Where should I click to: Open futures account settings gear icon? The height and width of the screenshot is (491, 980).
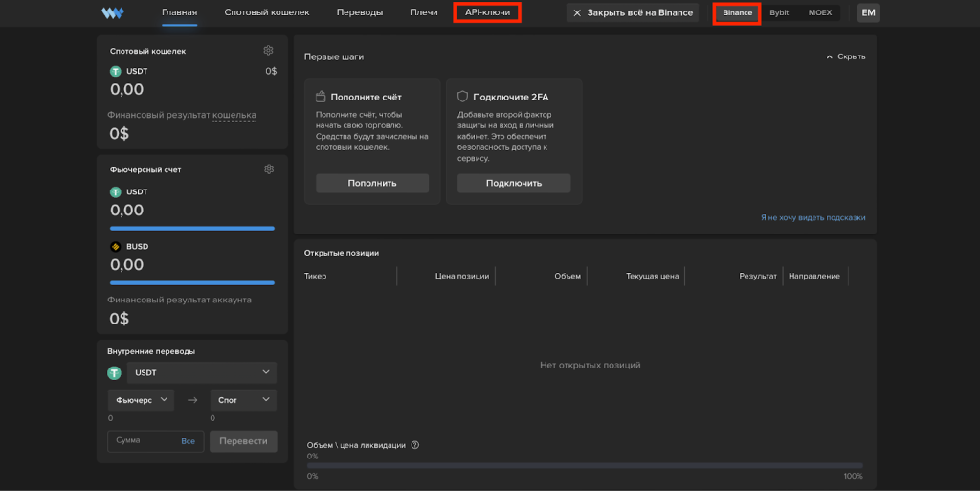pyautogui.click(x=269, y=169)
